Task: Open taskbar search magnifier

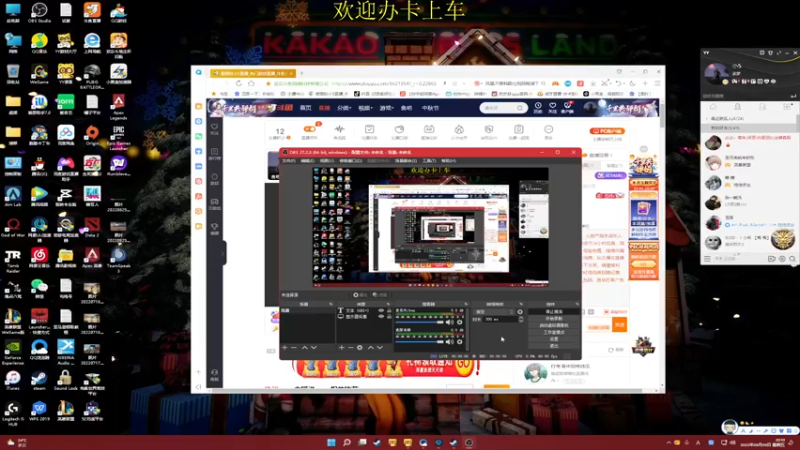Action: [346, 442]
